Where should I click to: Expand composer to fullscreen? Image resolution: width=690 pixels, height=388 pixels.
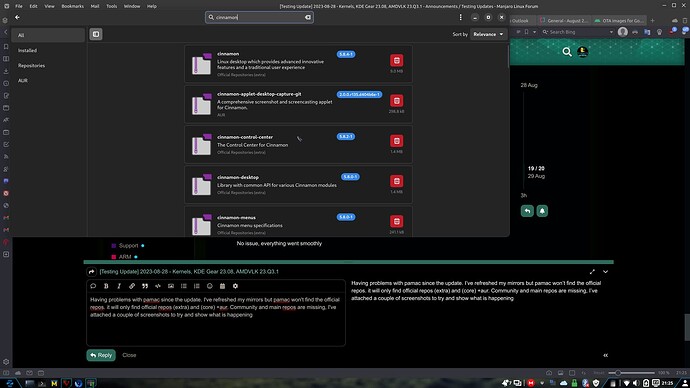point(592,272)
